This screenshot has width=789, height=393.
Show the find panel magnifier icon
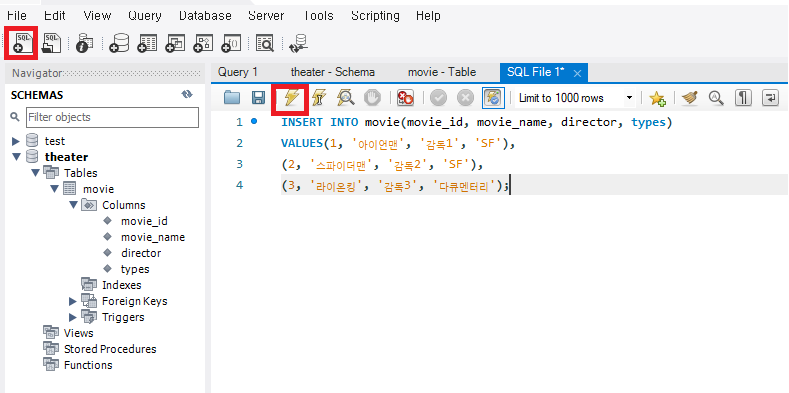[716, 98]
